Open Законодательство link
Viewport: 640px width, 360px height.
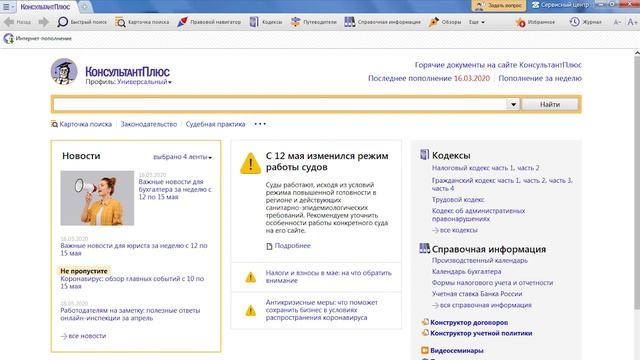pyautogui.click(x=149, y=124)
